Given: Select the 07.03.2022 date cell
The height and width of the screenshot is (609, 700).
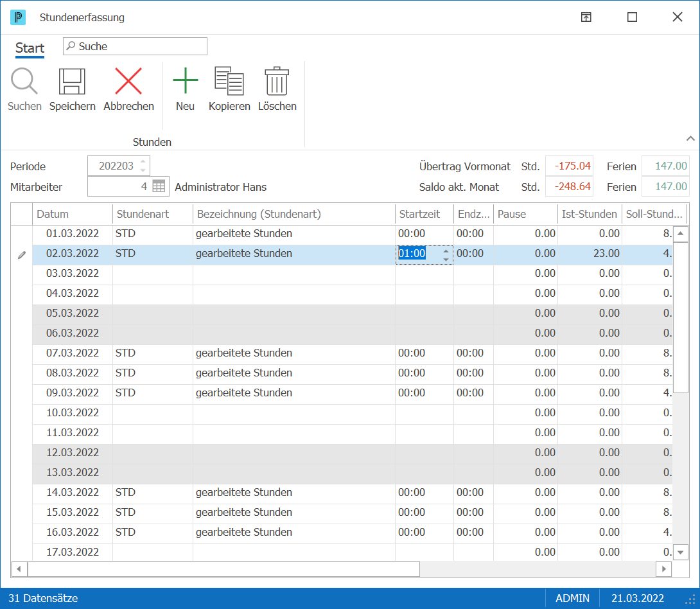Looking at the screenshot, I should 73,353.
